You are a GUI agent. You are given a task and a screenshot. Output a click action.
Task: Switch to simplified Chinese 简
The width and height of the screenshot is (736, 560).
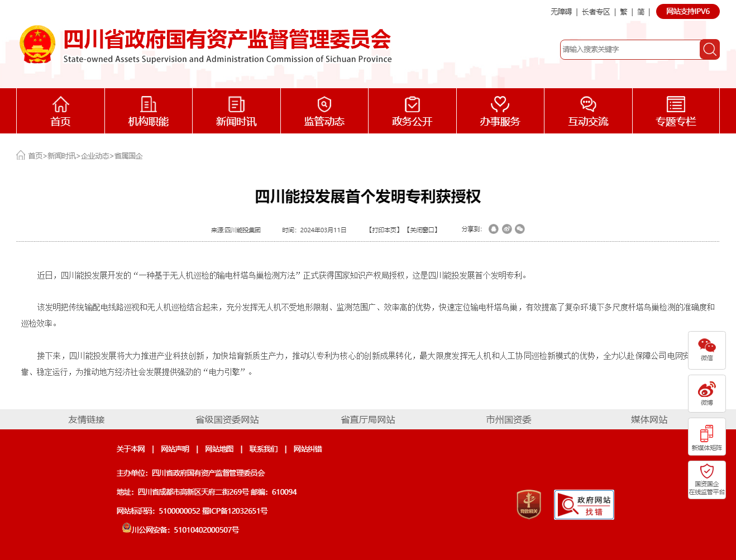641,12
